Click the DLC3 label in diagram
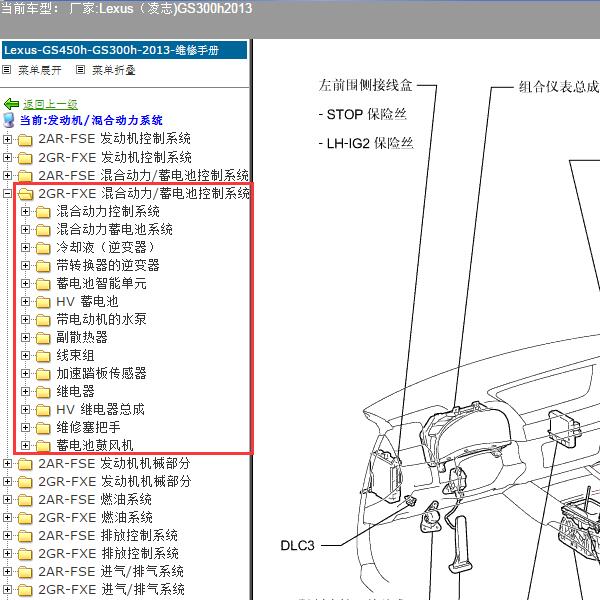600x600 pixels. pyautogui.click(x=297, y=545)
